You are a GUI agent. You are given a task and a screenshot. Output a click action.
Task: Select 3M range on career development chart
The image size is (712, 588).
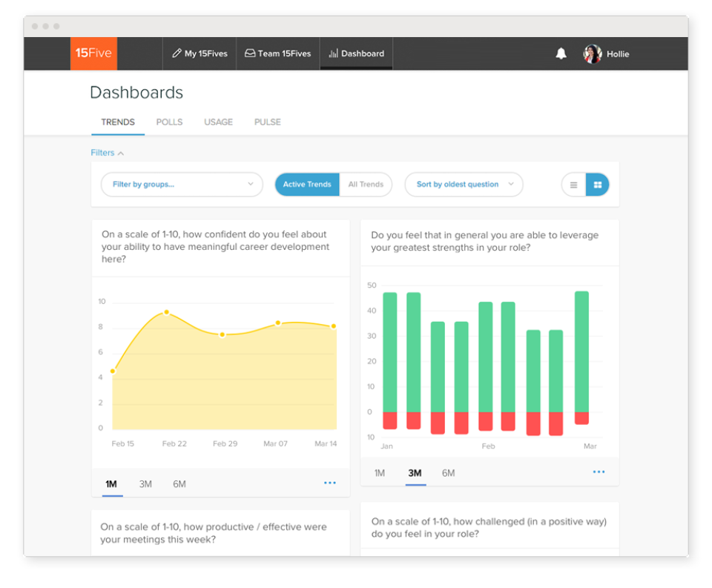(145, 484)
